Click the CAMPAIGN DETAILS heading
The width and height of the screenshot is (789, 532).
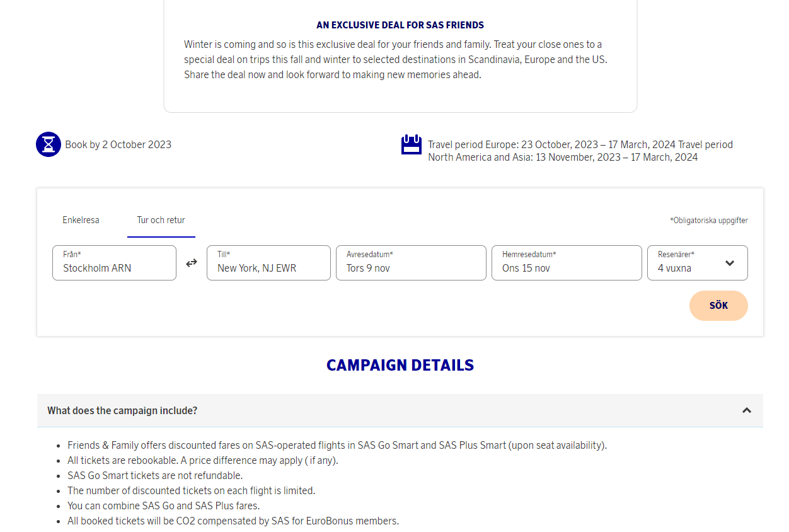tap(400, 365)
